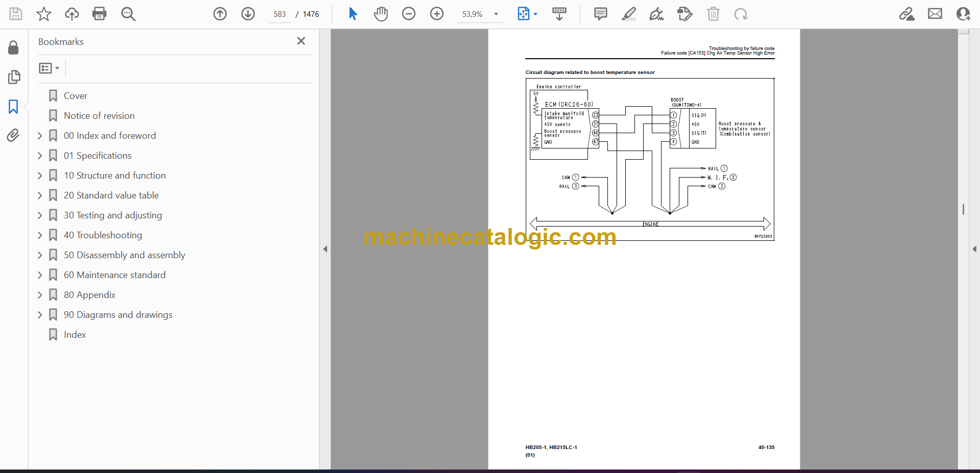Click the circuit diagram on the page
Screen dimensions: 980x473
(x=650, y=159)
